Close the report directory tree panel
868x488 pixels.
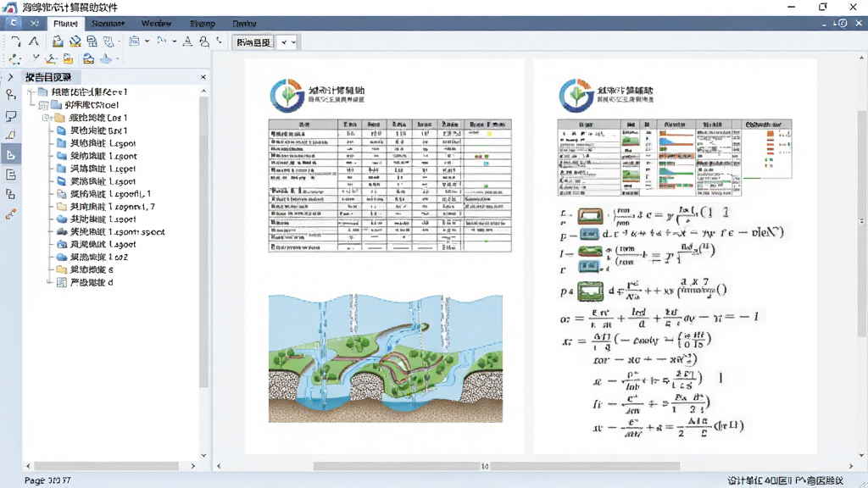pos(203,77)
